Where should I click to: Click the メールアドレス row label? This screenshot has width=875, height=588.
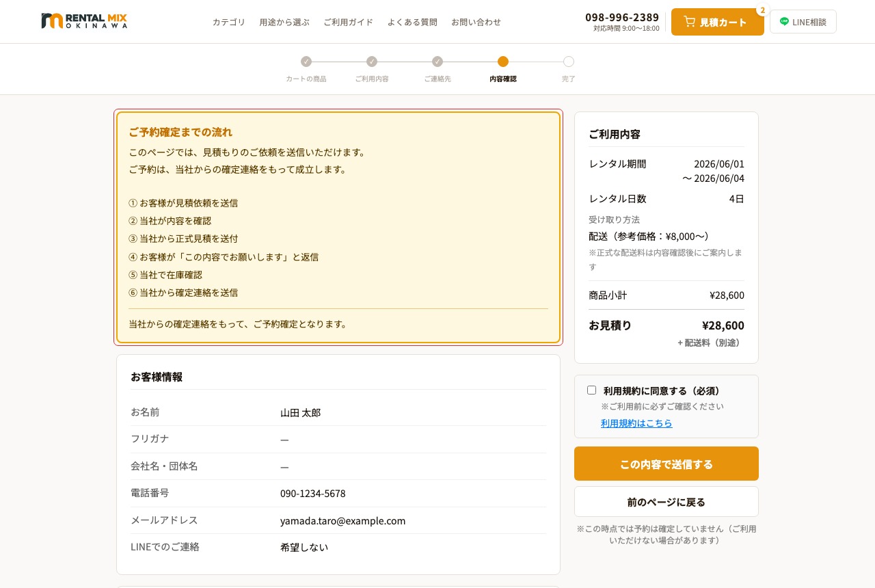tap(164, 520)
